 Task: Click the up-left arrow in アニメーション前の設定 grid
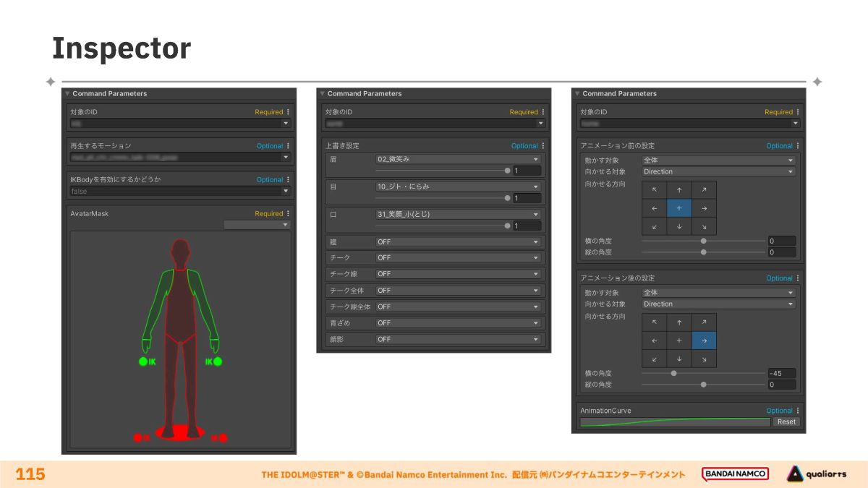click(x=654, y=189)
